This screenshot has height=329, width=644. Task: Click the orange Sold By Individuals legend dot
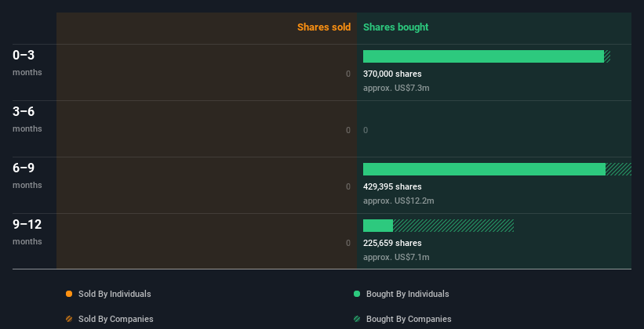point(69,294)
